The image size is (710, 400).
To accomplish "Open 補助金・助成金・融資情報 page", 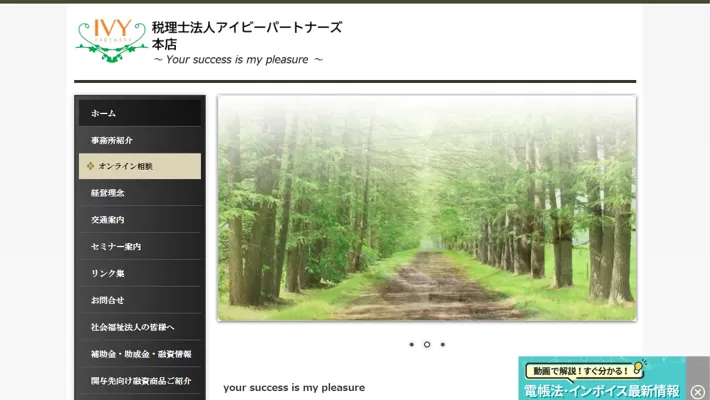I will (140, 354).
